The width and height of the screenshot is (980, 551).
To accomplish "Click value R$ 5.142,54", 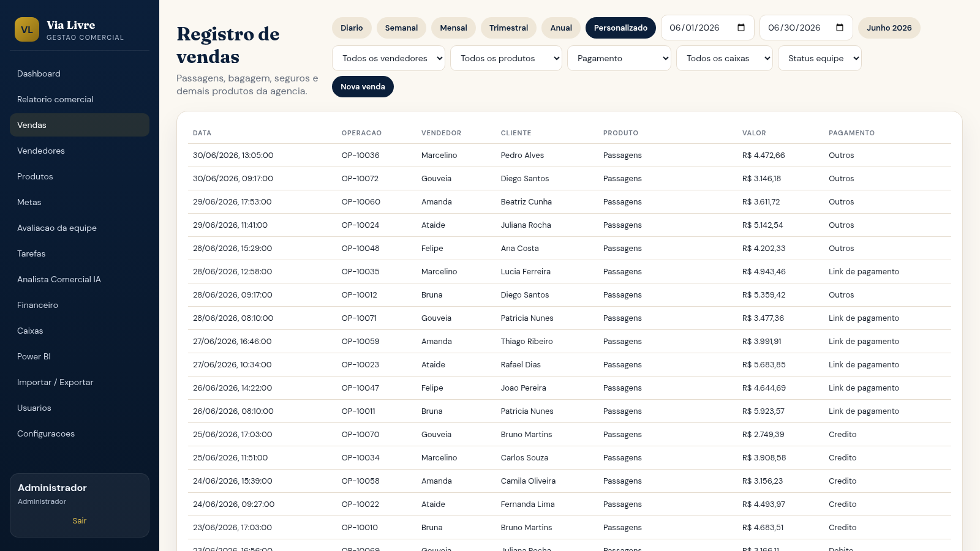I will pos(763,225).
